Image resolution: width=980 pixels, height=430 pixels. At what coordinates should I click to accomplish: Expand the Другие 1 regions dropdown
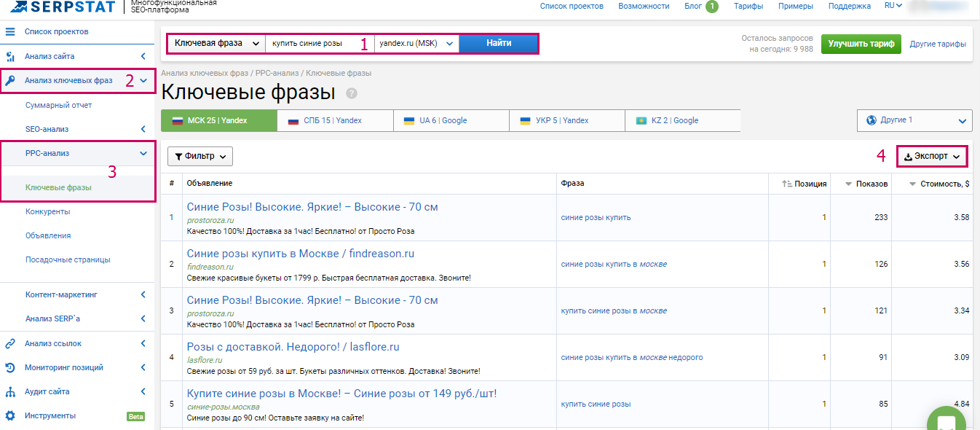(x=914, y=120)
